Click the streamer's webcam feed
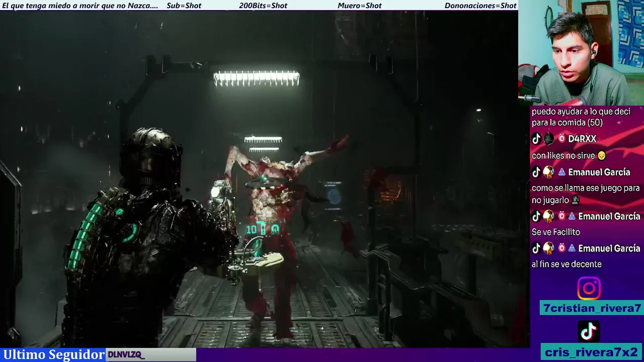This screenshot has height=362, width=644. point(581,53)
